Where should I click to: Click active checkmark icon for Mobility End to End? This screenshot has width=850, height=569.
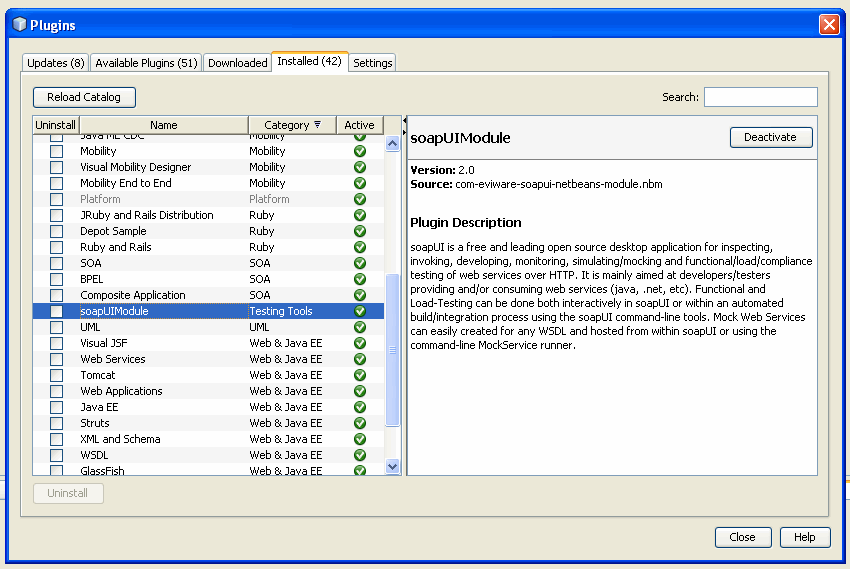point(359,183)
